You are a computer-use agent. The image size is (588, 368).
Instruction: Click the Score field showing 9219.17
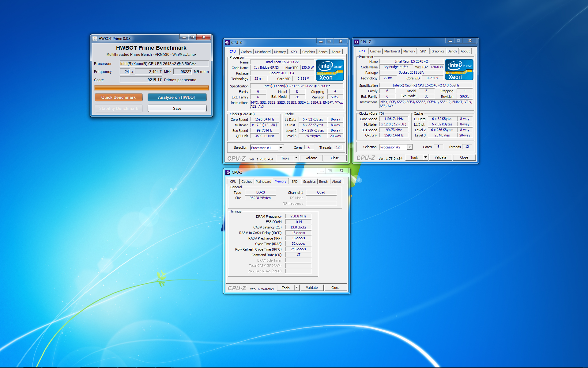[x=141, y=80]
